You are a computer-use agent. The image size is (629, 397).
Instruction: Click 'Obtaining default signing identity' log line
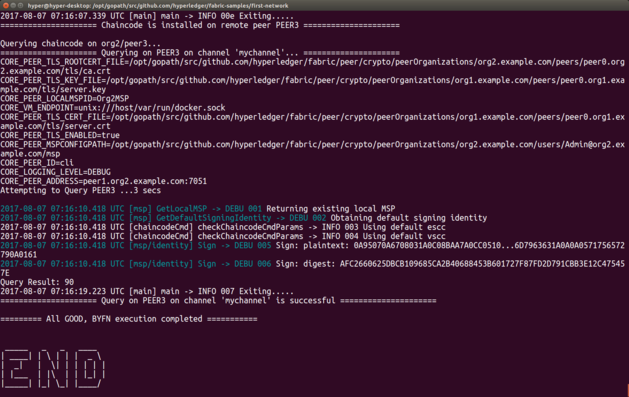[243, 218]
